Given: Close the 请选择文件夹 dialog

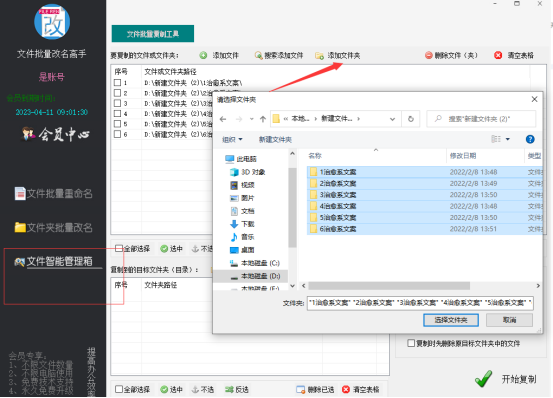Looking at the screenshot, I should [534, 99].
